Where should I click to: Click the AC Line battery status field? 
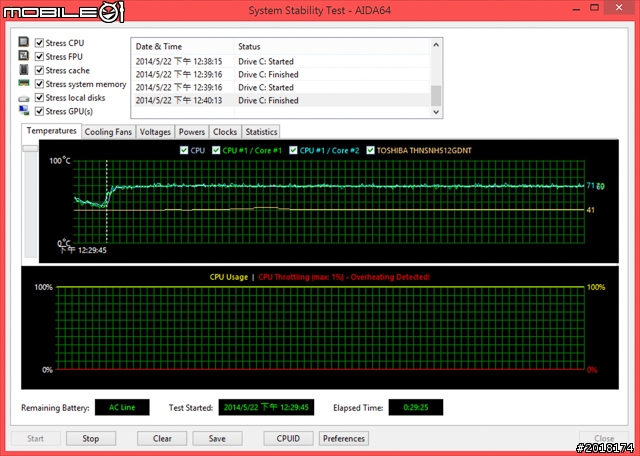tap(122, 407)
